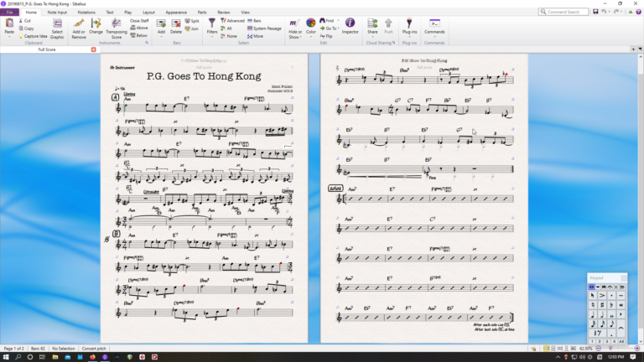This screenshot has height=362, width=644.
Task: Click the disabled Push button in Cloud Sharing
Action: (x=388, y=25)
